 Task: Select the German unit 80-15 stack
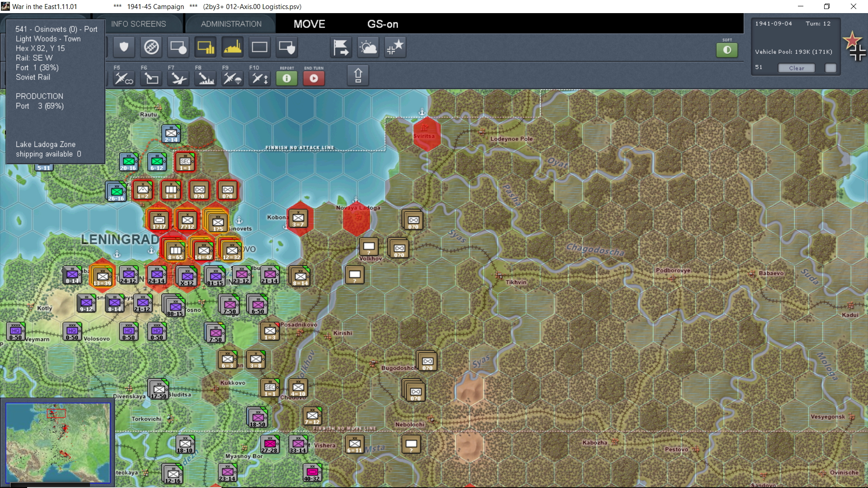[175, 306]
